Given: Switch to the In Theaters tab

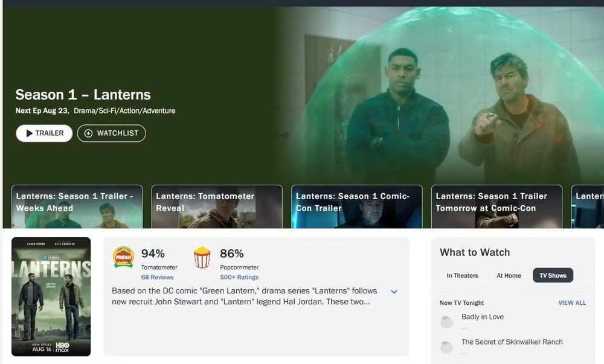Looking at the screenshot, I should click(x=462, y=275).
